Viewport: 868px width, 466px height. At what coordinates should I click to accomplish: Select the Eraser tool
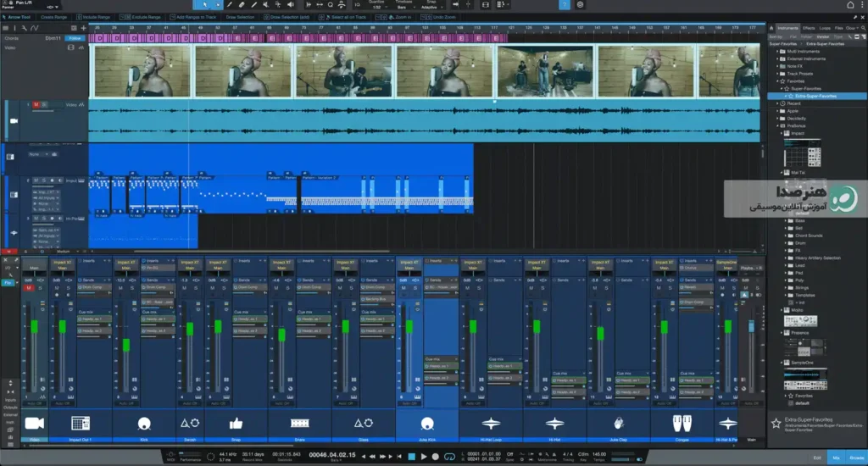[242, 4]
